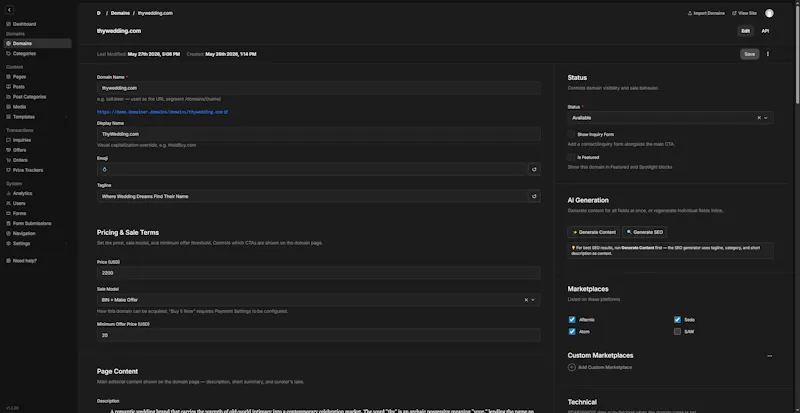This screenshot has height=413, width=800.
Task: Click the Pages icon in sidebar
Action: [8, 77]
